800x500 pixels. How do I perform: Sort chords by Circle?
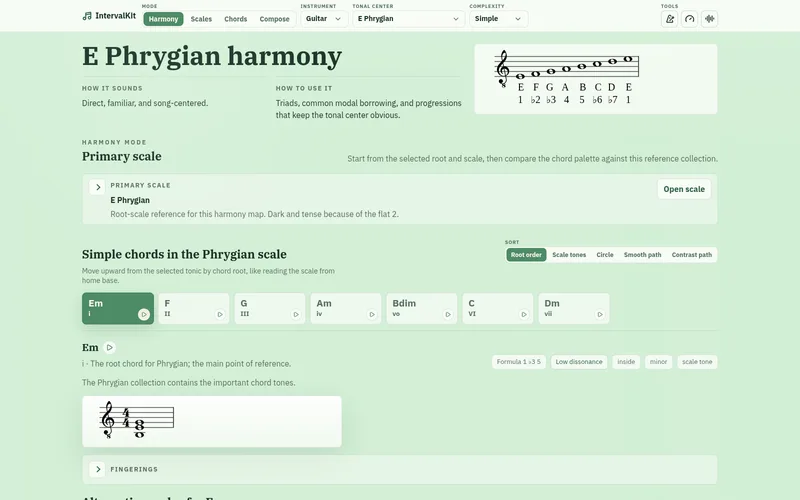pyautogui.click(x=605, y=255)
